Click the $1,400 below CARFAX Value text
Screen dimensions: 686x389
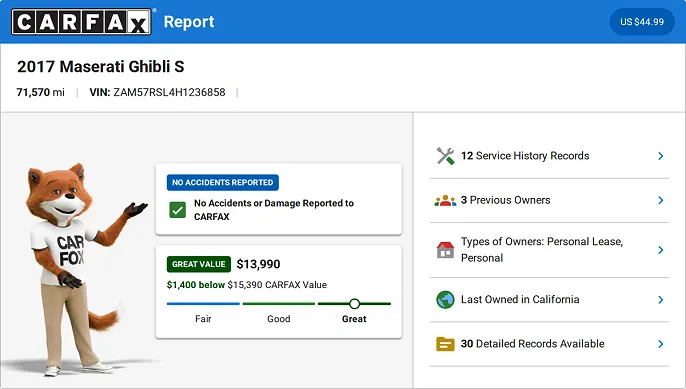247,285
